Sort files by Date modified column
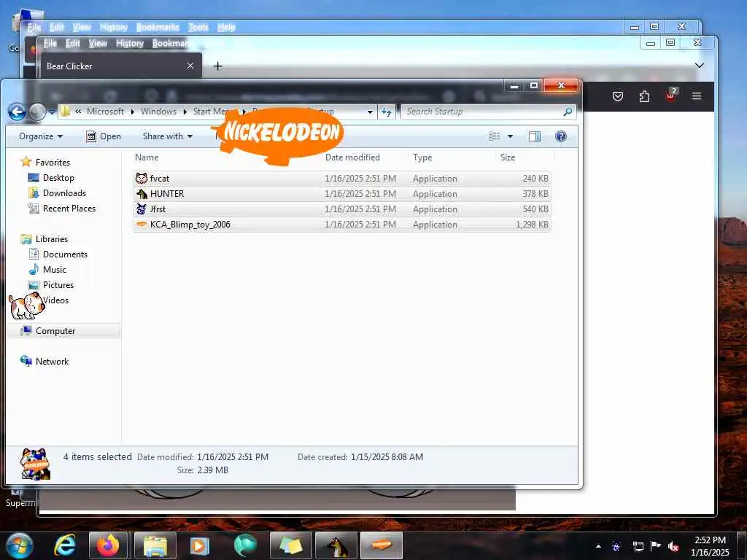This screenshot has width=747, height=560. point(352,157)
